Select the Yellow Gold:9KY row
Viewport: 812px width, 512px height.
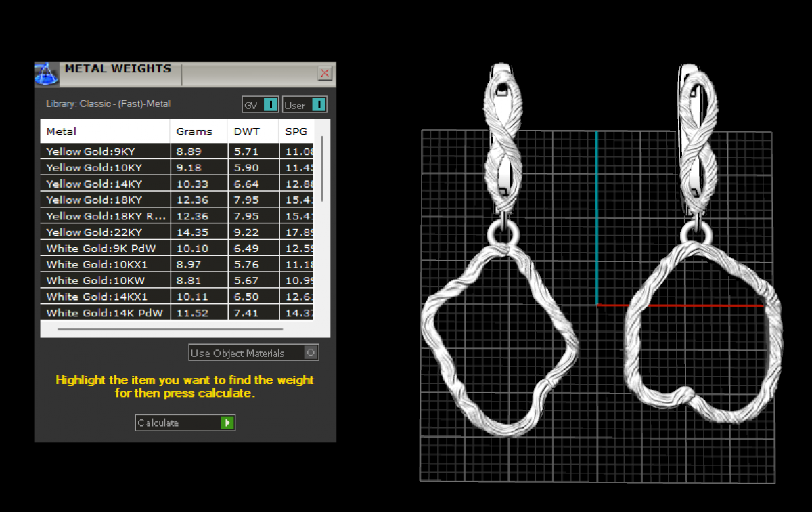click(179, 152)
